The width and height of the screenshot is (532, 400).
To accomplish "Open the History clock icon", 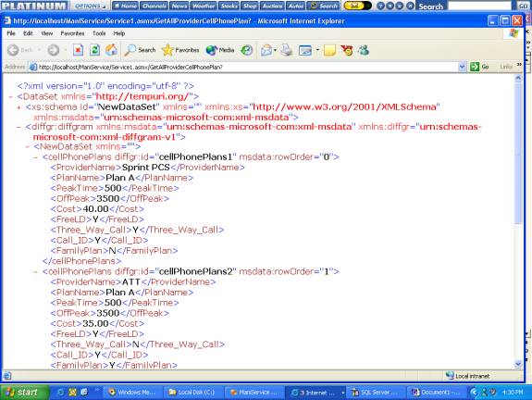I will pos(247,50).
